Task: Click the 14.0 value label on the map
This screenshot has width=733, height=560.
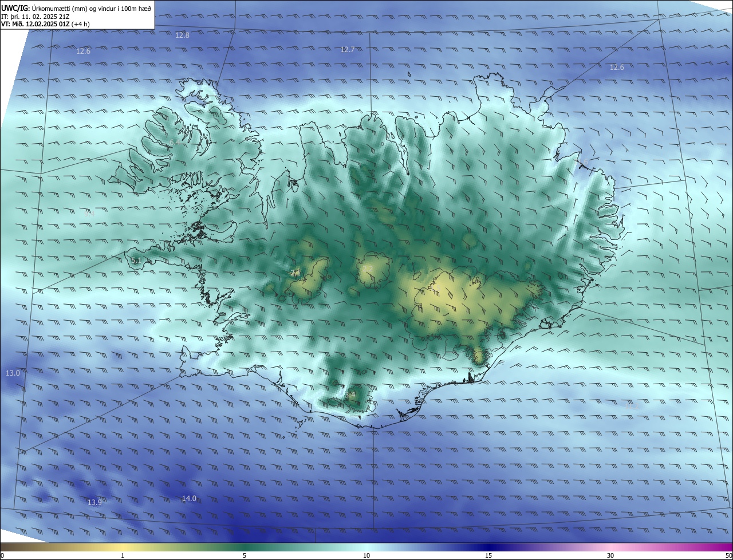Action: [x=189, y=499]
